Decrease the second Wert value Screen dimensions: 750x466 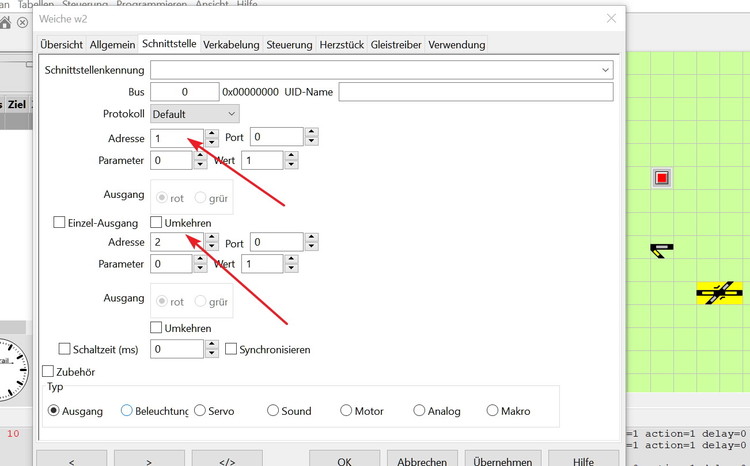[x=291, y=268]
